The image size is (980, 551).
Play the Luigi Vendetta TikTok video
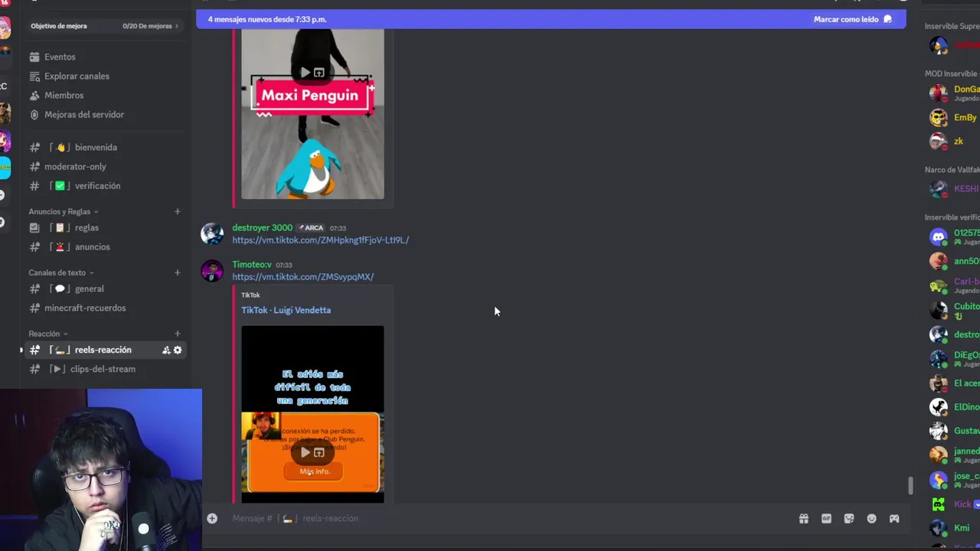click(305, 452)
